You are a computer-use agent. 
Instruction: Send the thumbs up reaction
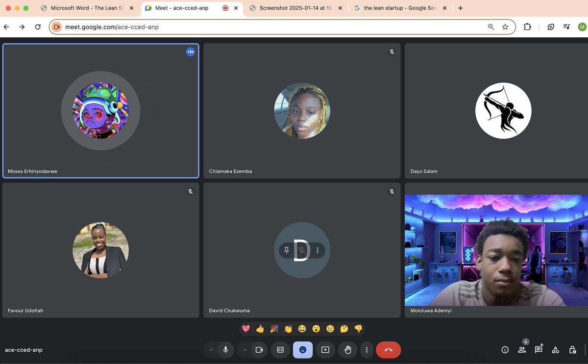[260, 329]
